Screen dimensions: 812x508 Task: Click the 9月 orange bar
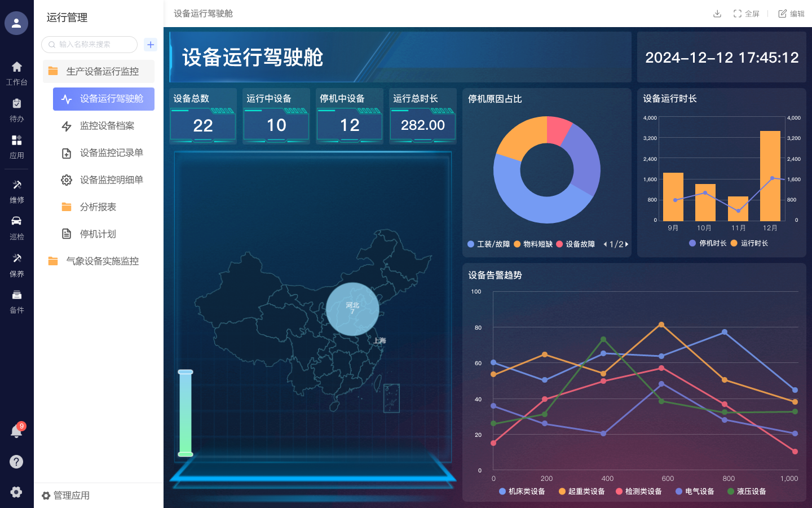[673, 196]
